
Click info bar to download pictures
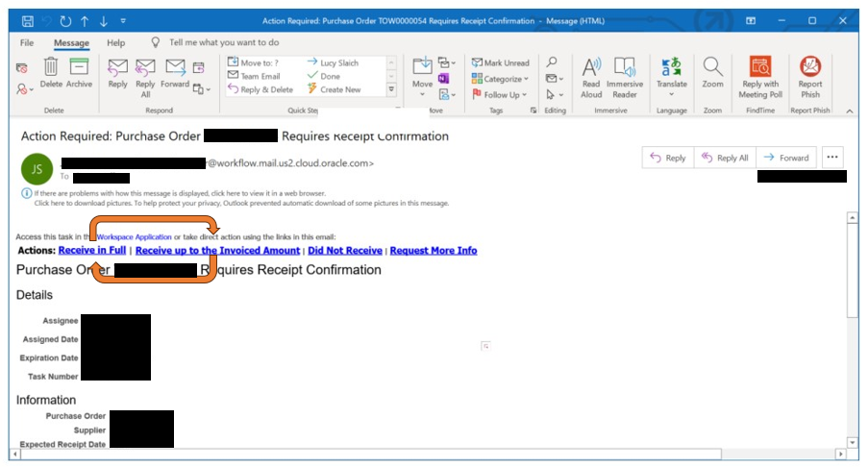coord(241,203)
